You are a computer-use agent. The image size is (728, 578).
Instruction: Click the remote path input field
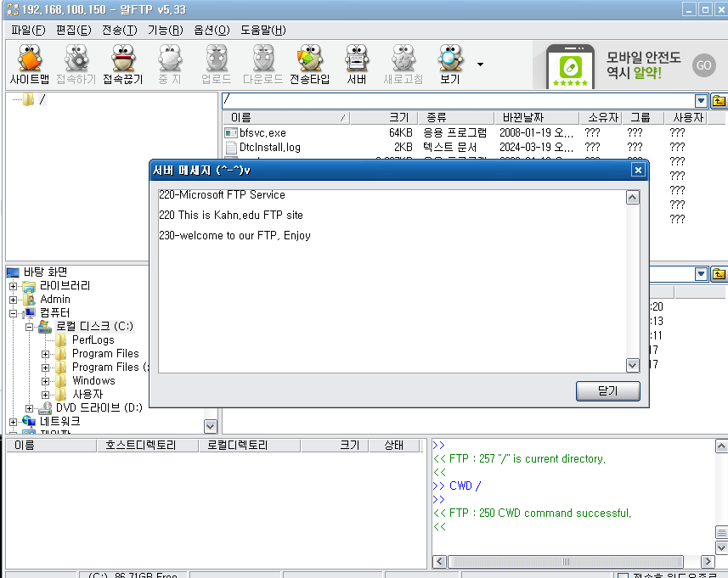(x=458, y=100)
